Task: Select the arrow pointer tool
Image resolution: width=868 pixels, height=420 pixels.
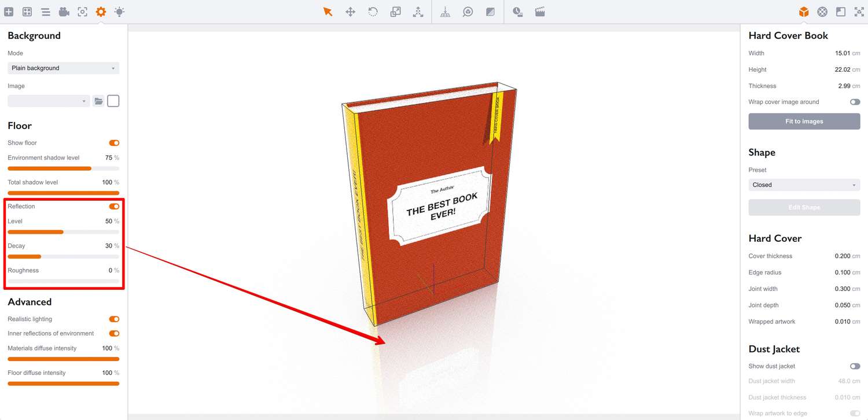Action: pyautogui.click(x=328, y=12)
